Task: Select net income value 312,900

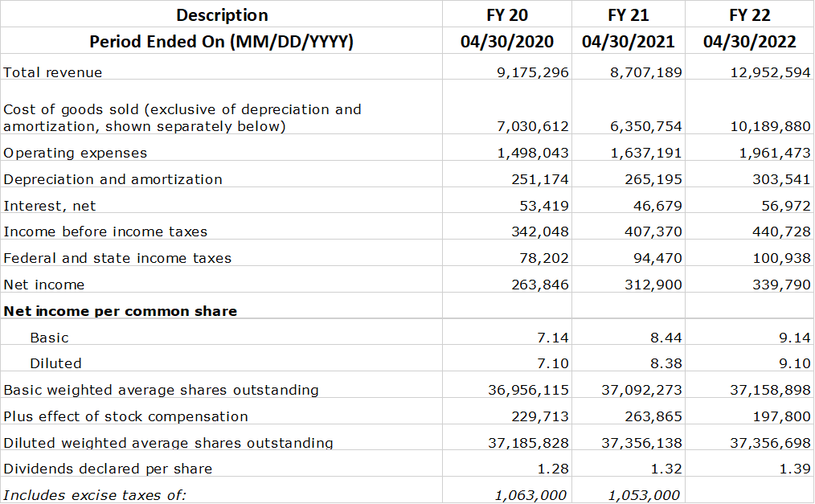Action: point(653,285)
